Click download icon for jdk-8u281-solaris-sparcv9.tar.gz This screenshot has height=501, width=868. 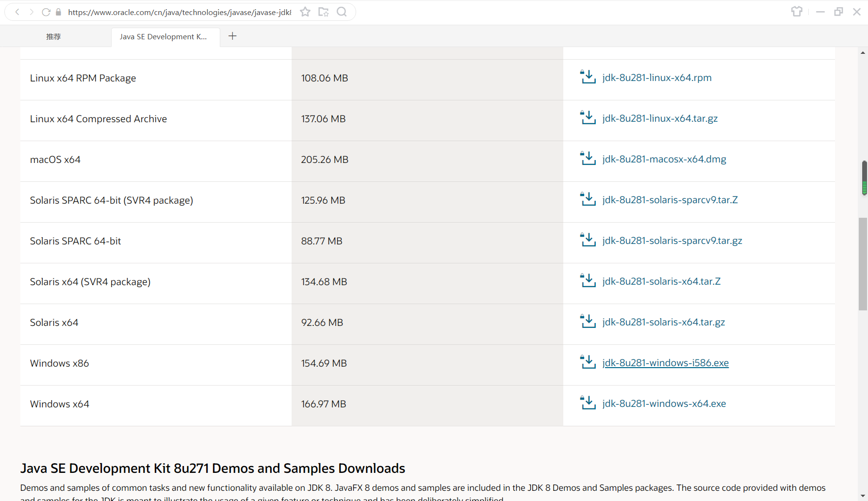[588, 240]
